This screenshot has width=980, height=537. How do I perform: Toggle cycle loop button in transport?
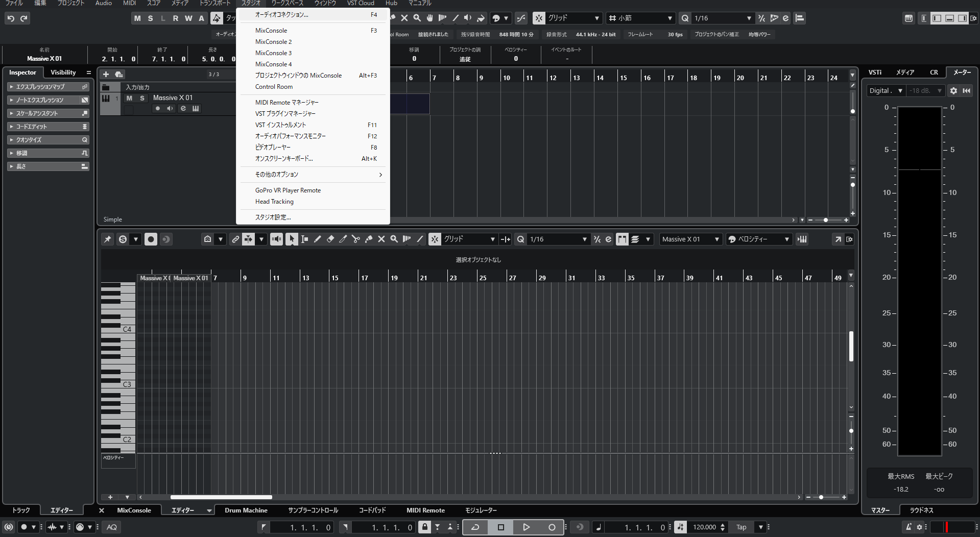475,527
